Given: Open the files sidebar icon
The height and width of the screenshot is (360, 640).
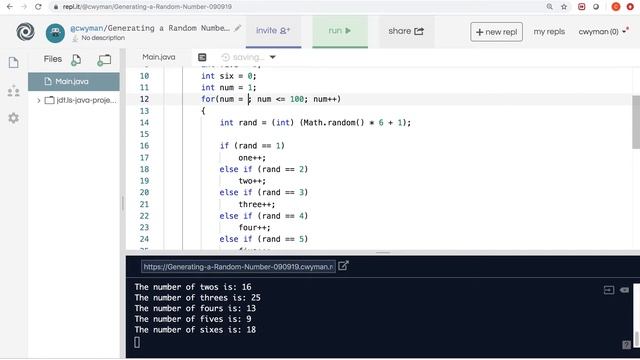Looking at the screenshot, I should [13, 62].
